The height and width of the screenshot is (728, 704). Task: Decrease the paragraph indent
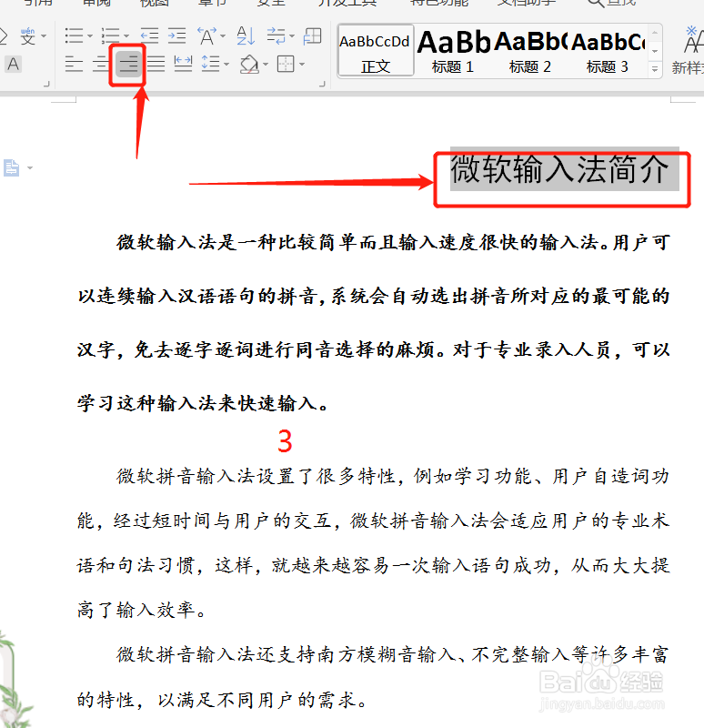pos(150,35)
